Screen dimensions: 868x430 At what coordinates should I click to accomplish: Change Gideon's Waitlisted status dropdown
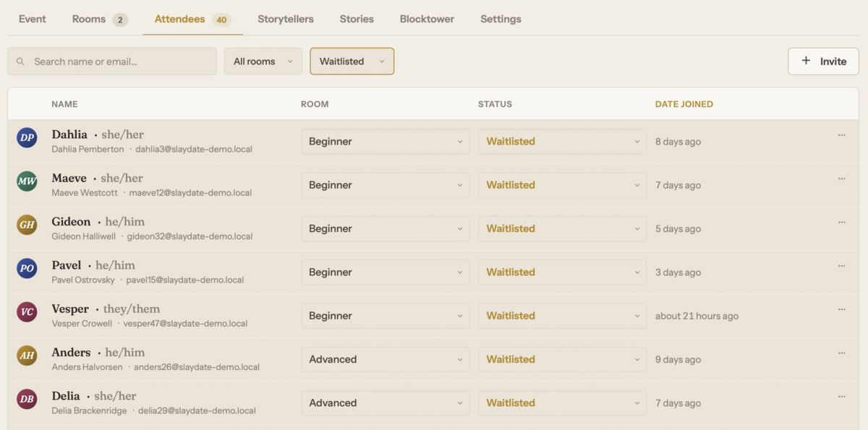click(x=563, y=228)
